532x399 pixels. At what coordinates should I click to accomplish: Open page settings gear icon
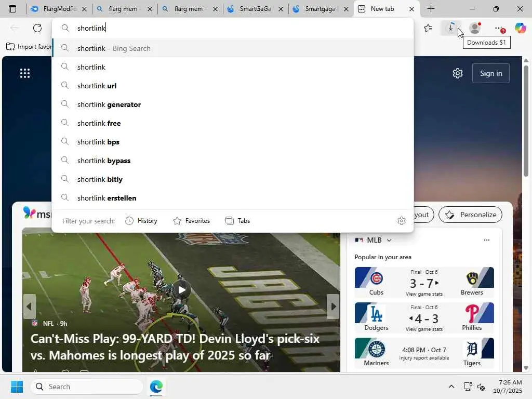458,73
